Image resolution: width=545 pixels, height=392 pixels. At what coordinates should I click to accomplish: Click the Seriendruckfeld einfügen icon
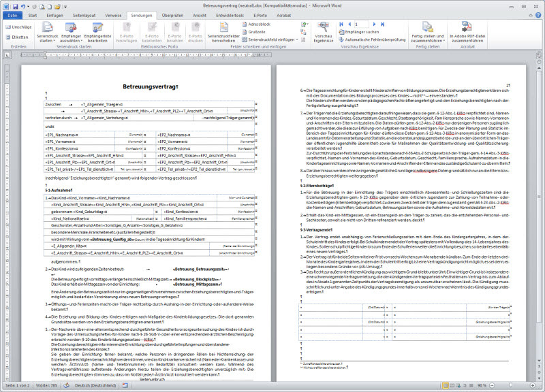245,39
